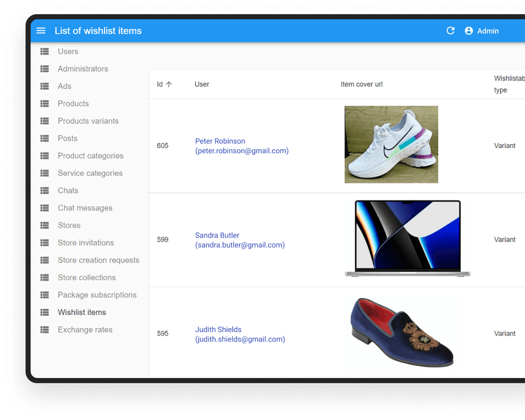Click the Stores resource icon
The image size is (525, 420).
point(44,225)
